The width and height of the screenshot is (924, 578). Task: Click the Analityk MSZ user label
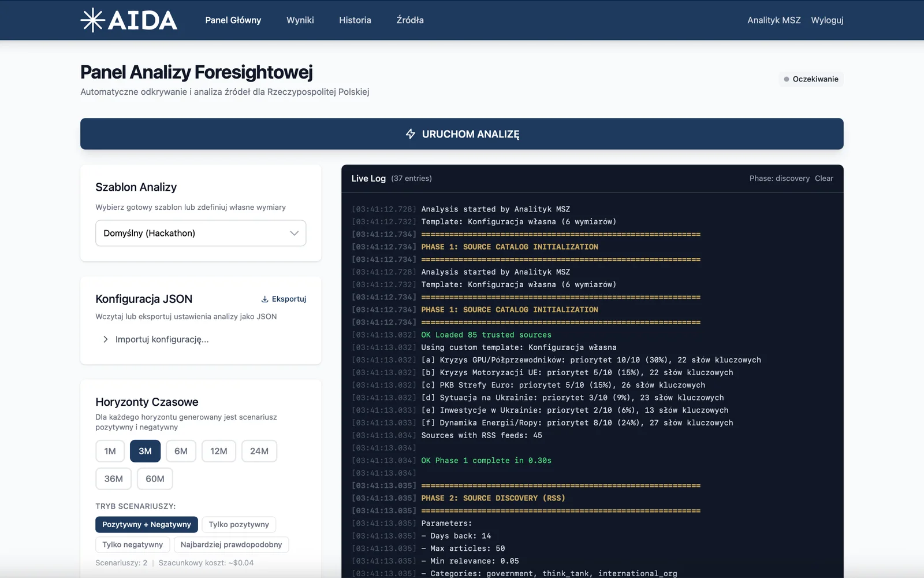point(774,20)
